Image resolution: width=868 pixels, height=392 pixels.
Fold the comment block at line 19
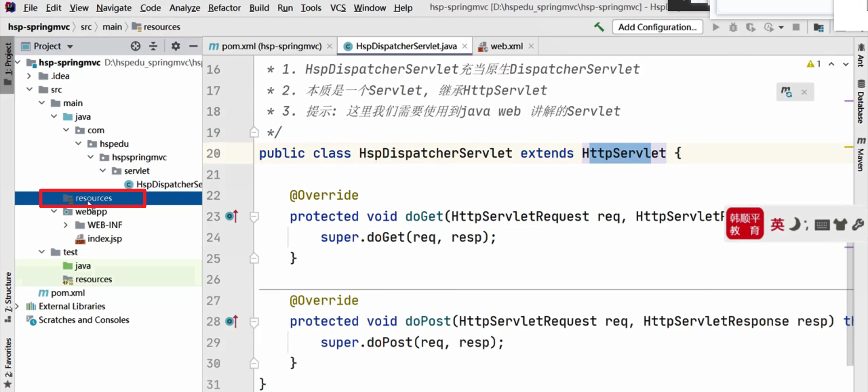(x=254, y=132)
